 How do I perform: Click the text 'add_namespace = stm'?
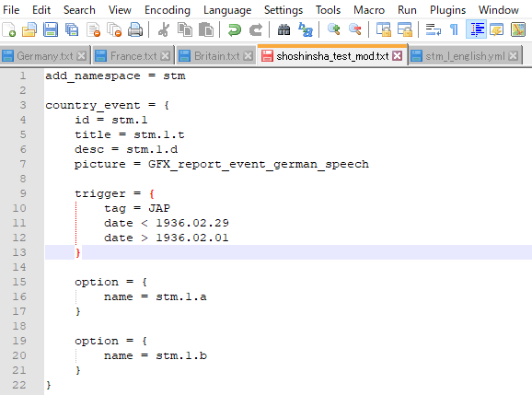click(x=115, y=76)
